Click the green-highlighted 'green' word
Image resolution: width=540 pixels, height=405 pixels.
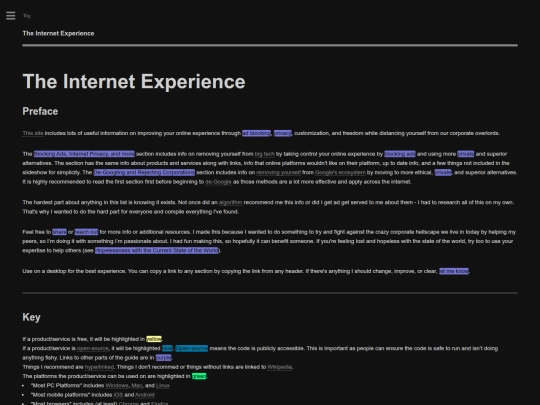199,376
